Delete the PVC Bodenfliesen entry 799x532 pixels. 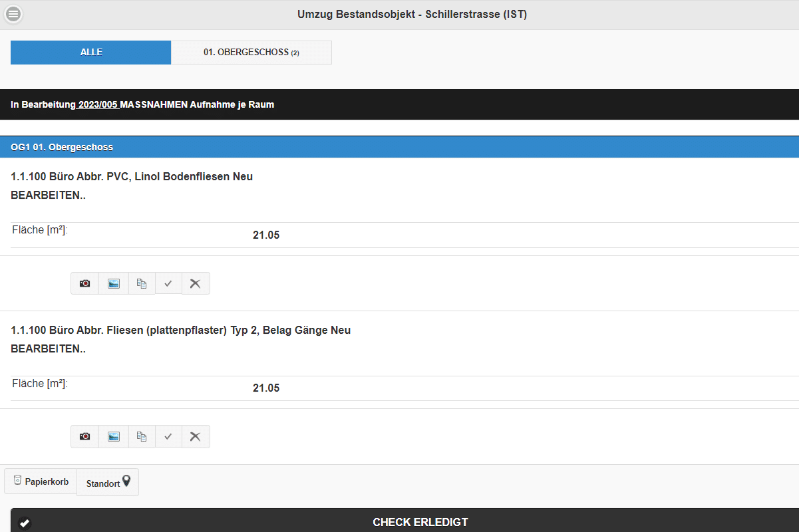pos(196,283)
